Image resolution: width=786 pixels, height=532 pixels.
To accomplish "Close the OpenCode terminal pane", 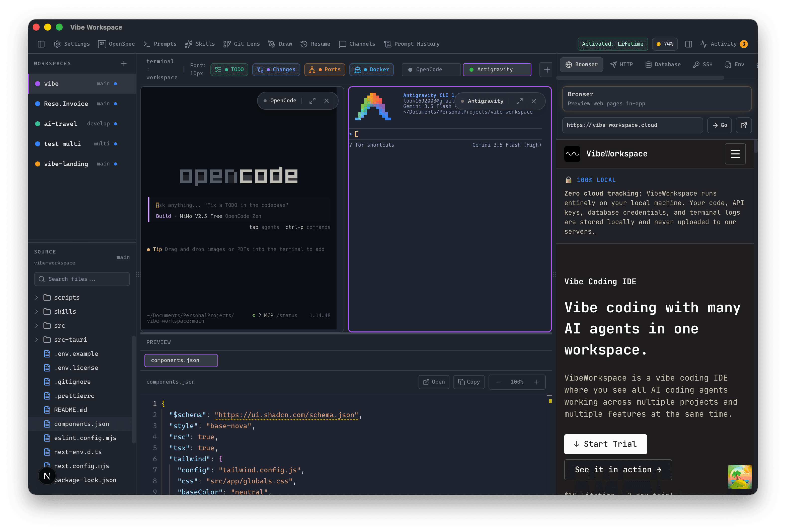I will [x=326, y=101].
